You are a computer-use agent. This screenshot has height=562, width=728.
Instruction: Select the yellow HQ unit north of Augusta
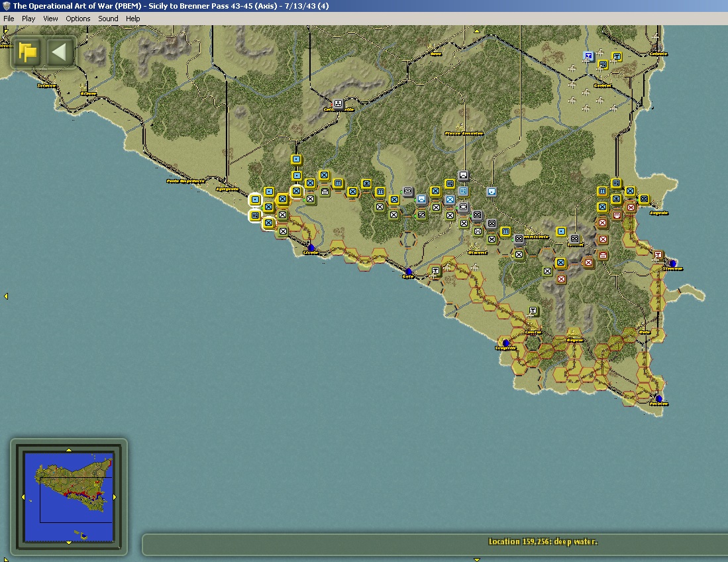coord(616,183)
